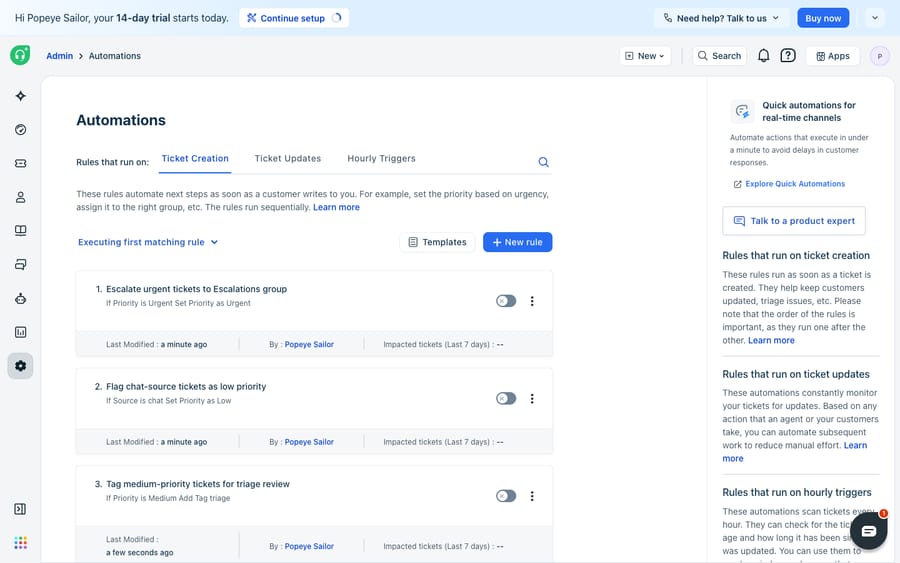Go to Tickets icon in sidebar
This screenshot has width=900, height=563.
21,164
